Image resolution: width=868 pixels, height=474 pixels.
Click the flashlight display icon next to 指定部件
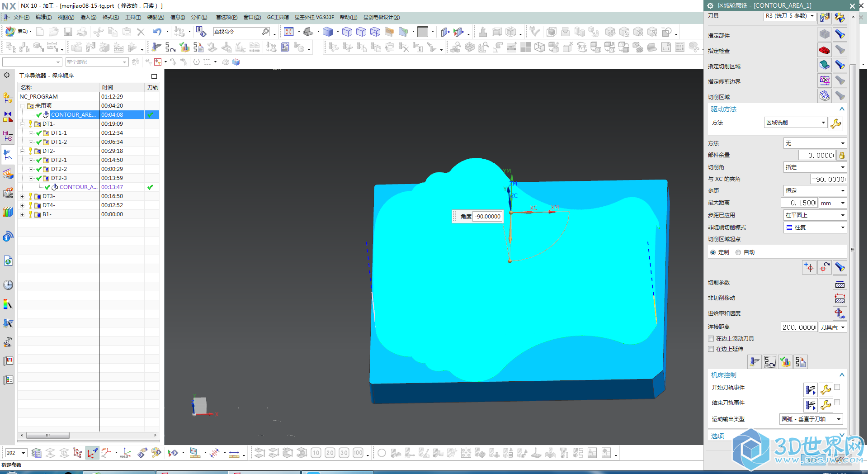840,34
